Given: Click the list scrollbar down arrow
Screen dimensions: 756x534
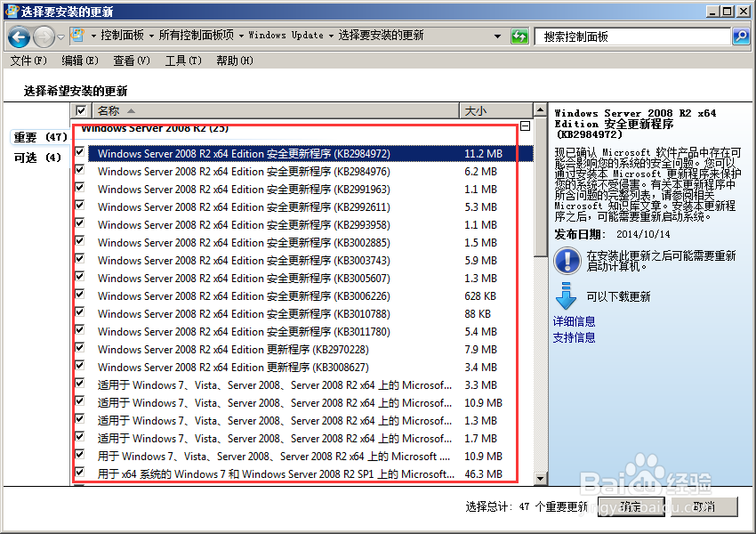Looking at the screenshot, I should (x=541, y=479).
